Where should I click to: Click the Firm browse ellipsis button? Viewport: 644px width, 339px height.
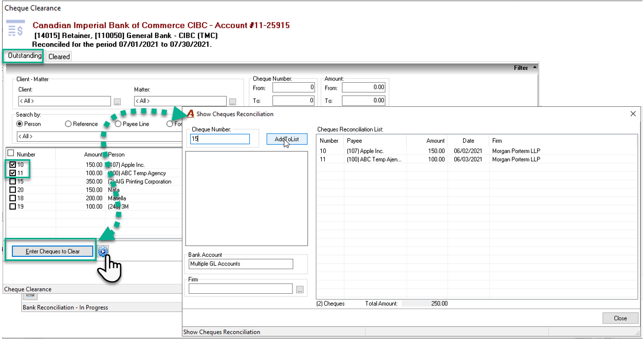point(300,290)
